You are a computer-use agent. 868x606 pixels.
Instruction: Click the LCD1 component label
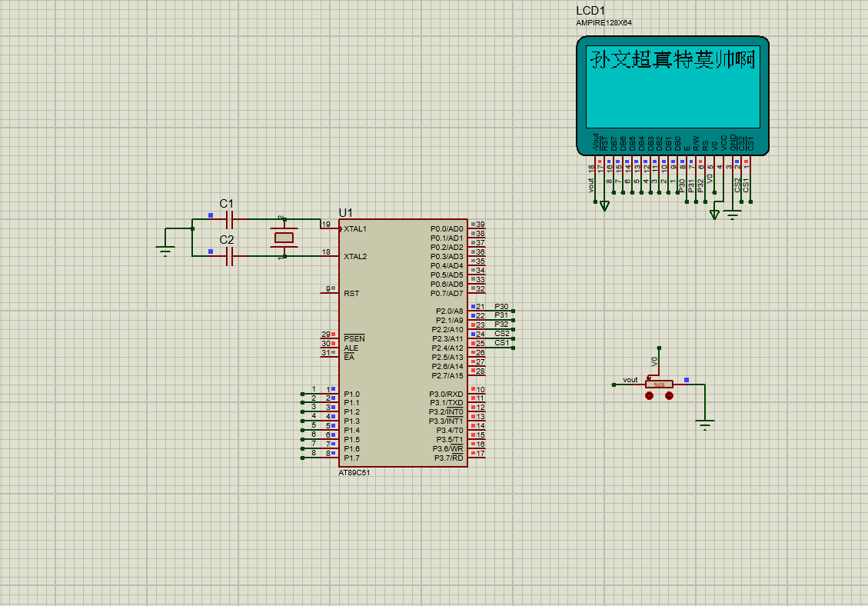pos(590,11)
